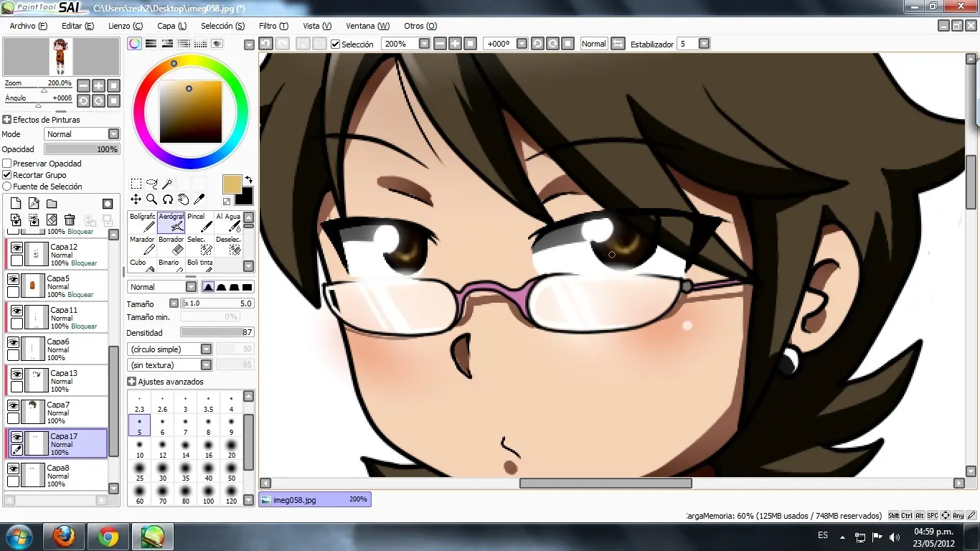This screenshot has height=551, width=980.
Task: Delete layer with the trash icon
Action: coord(70,220)
